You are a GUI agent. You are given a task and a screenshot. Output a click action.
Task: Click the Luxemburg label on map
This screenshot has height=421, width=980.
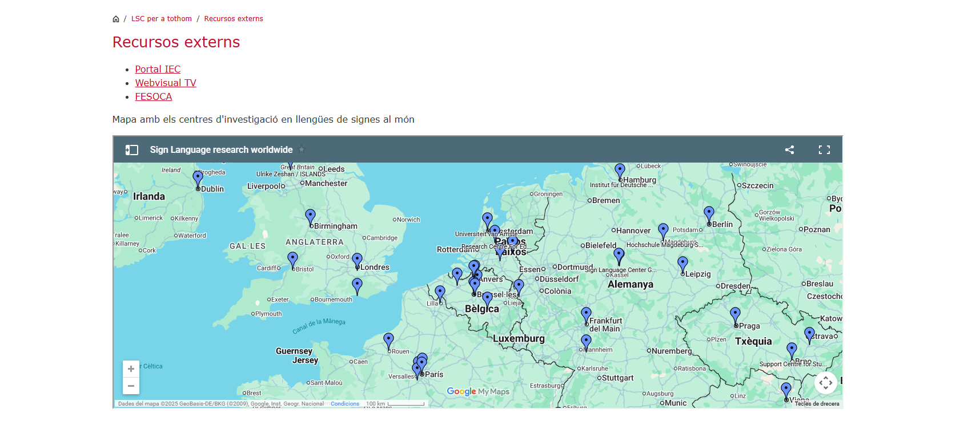(x=519, y=339)
